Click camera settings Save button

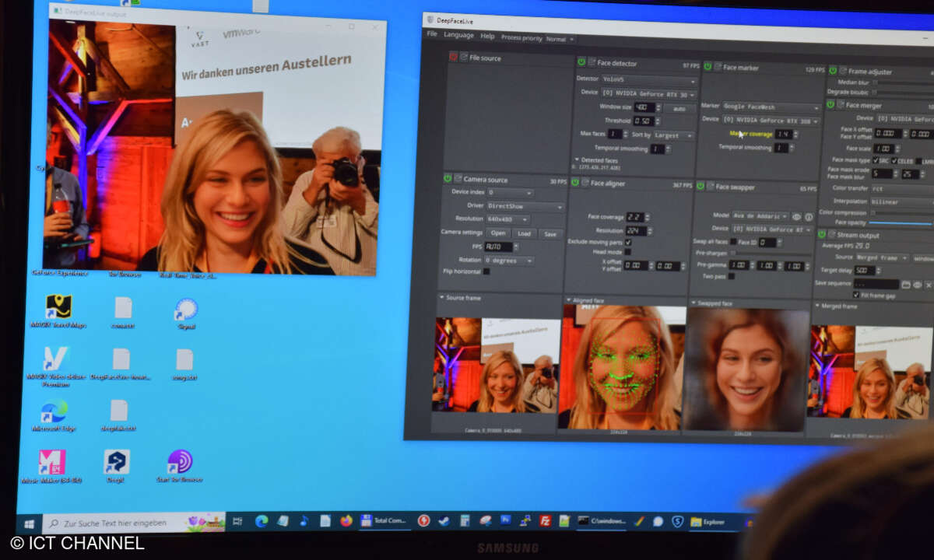pyautogui.click(x=550, y=233)
